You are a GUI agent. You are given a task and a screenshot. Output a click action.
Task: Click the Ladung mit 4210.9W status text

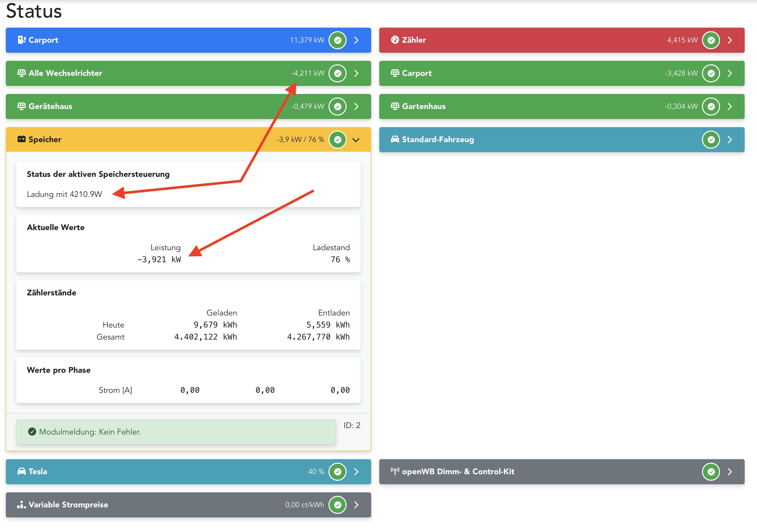64,194
